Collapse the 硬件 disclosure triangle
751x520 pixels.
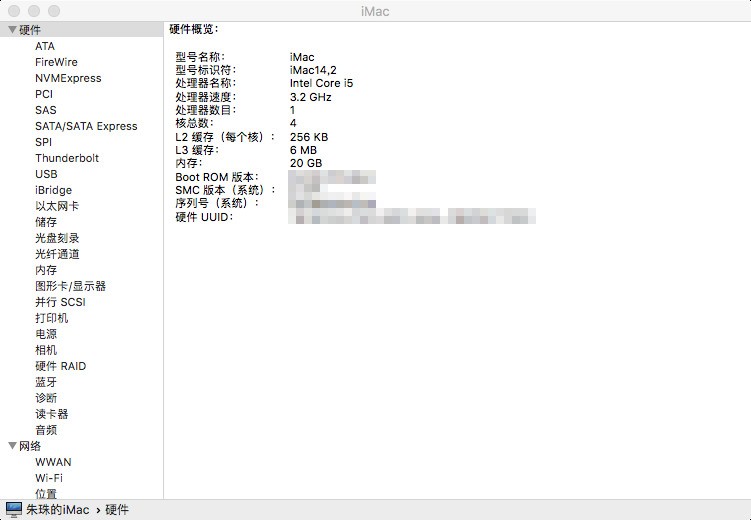tap(12, 30)
